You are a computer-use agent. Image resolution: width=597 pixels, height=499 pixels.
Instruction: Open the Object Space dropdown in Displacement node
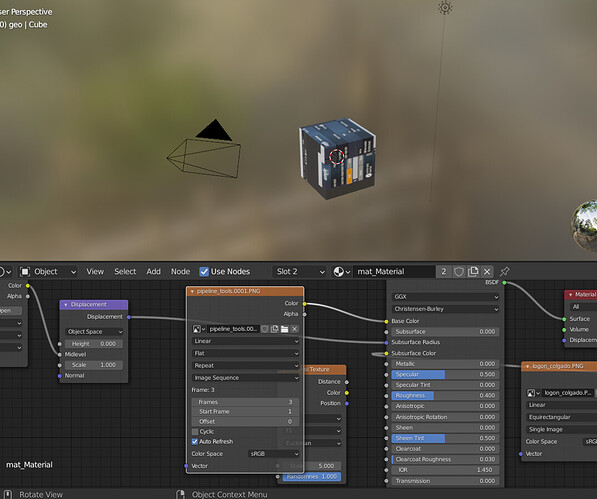(94, 332)
